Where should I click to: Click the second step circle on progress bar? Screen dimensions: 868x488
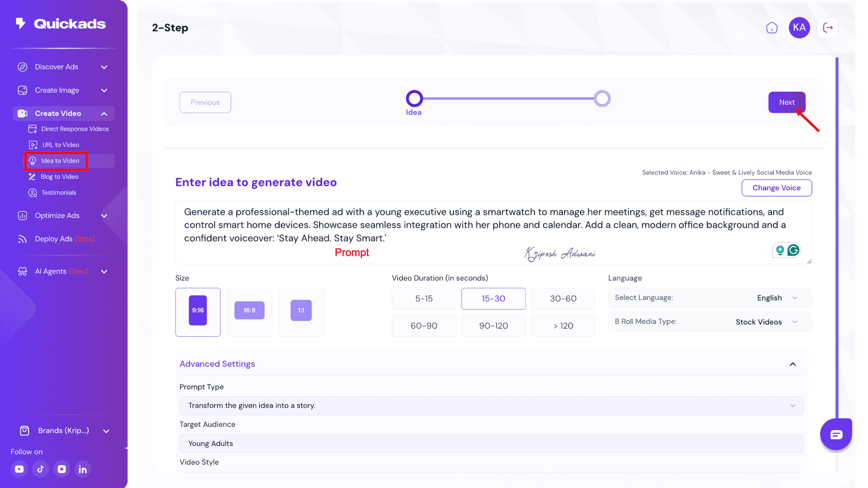click(x=602, y=99)
